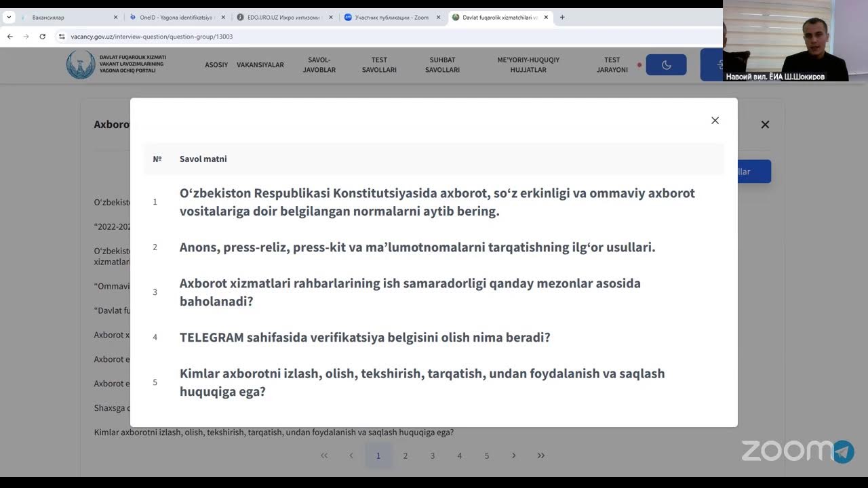Select the Davlat fuqarolik xizmatchilari tab

(500, 18)
